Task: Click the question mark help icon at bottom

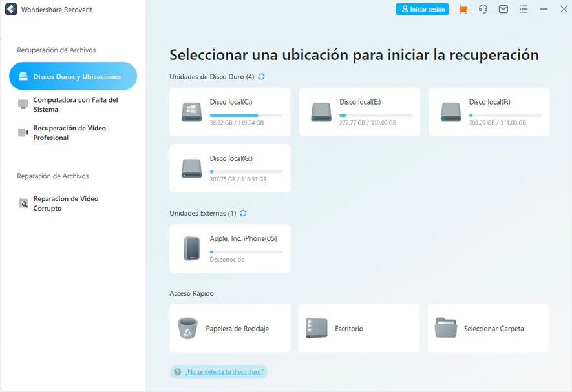Action: click(178, 372)
